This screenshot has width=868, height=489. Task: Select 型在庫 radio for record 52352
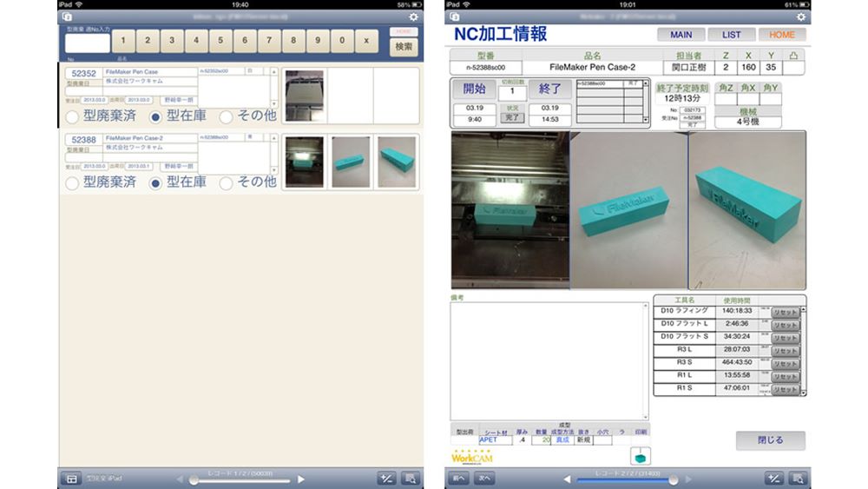pos(155,117)
